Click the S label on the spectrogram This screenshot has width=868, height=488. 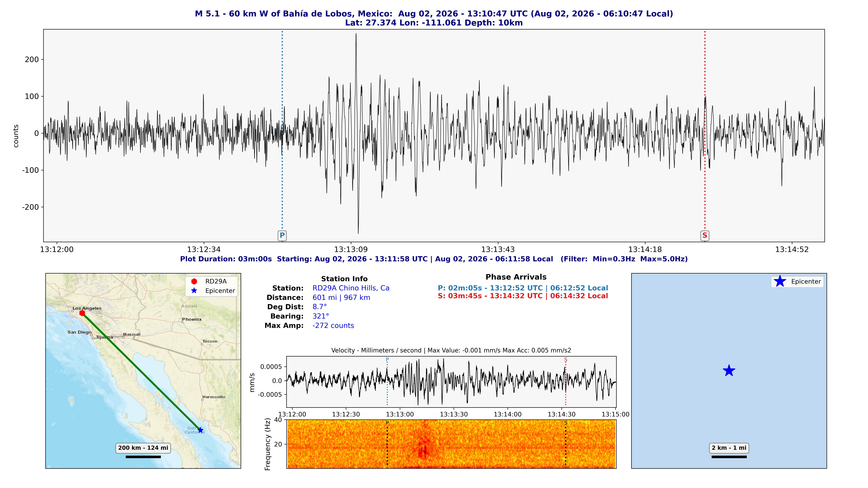point(566,423)
